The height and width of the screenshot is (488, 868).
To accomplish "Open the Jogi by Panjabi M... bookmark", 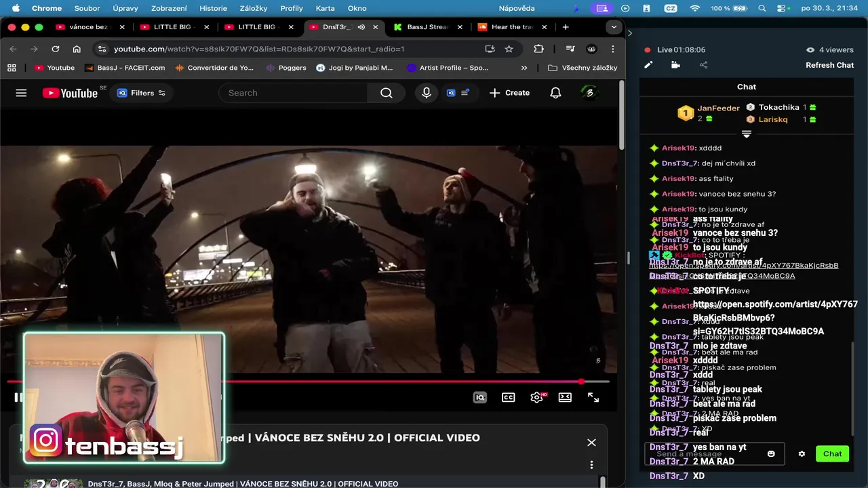I will coord(355,68).
